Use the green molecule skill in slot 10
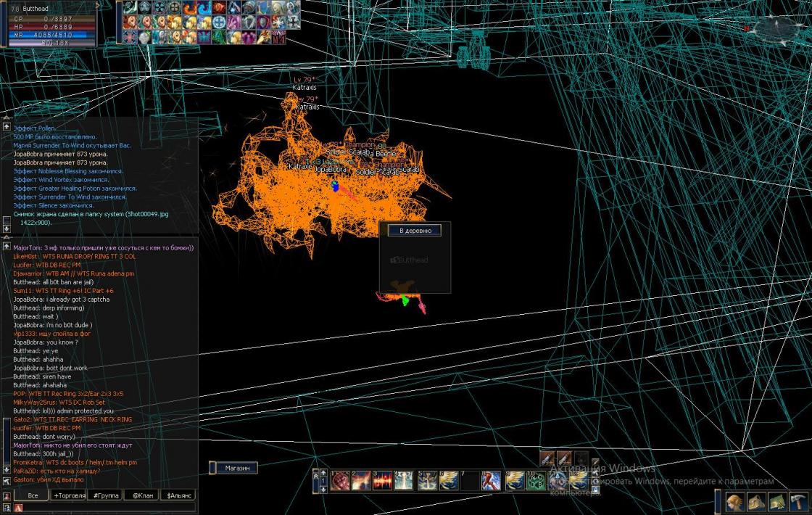The image size is (812, 515). (536, 480)
